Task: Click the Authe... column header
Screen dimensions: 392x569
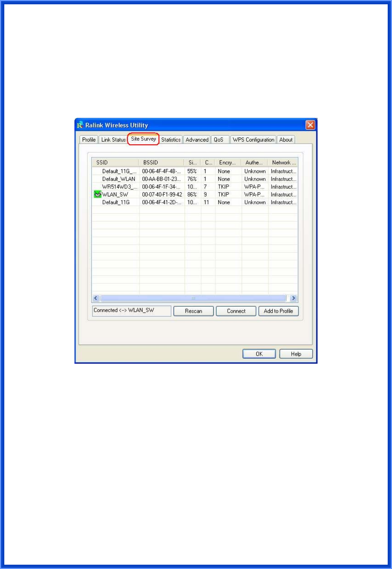Action: click(x=255, y=162)
